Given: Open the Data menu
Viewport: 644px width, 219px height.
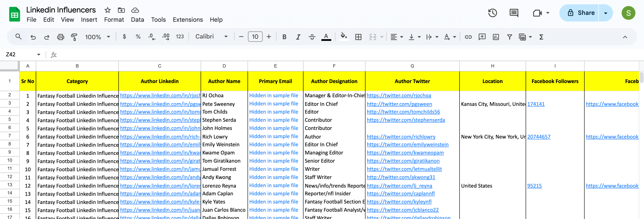Looking at the screenshot, I should pos(138,19).
